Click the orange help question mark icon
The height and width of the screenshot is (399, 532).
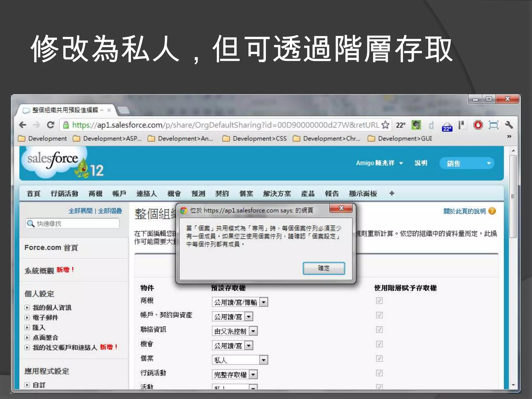pyautogui.click(x=492, y=211)
